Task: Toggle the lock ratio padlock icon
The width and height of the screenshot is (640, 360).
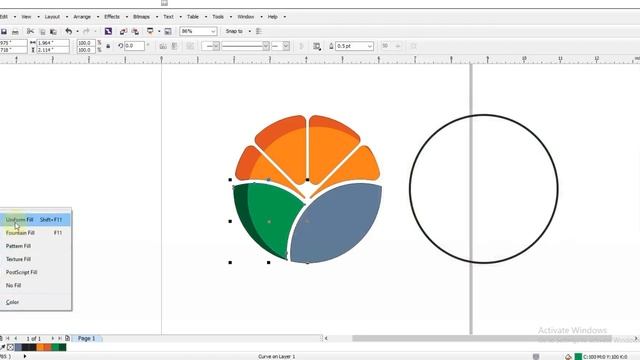Action: pos(108,46)
